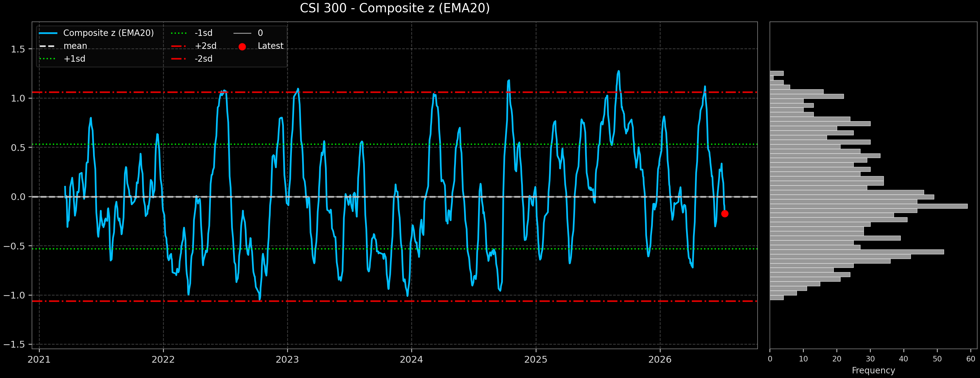980x378 pixels.
Task: Click the 1.0 y-axis tick label
Action: pyautogui.click(x=18, y=98)
